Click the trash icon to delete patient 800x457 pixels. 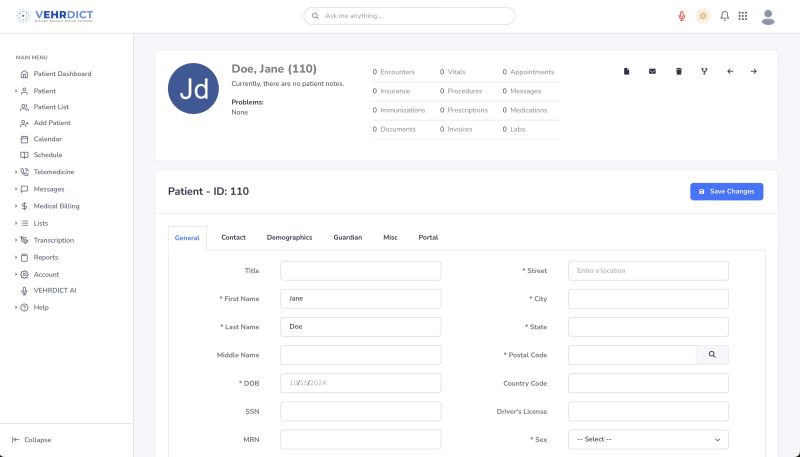coord(679,71)
